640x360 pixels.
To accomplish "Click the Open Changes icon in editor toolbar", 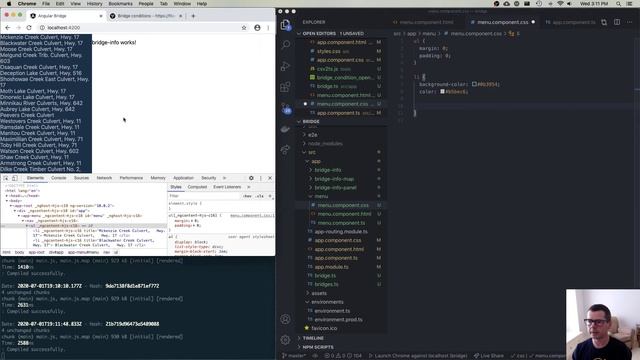I will pos(604,22).
